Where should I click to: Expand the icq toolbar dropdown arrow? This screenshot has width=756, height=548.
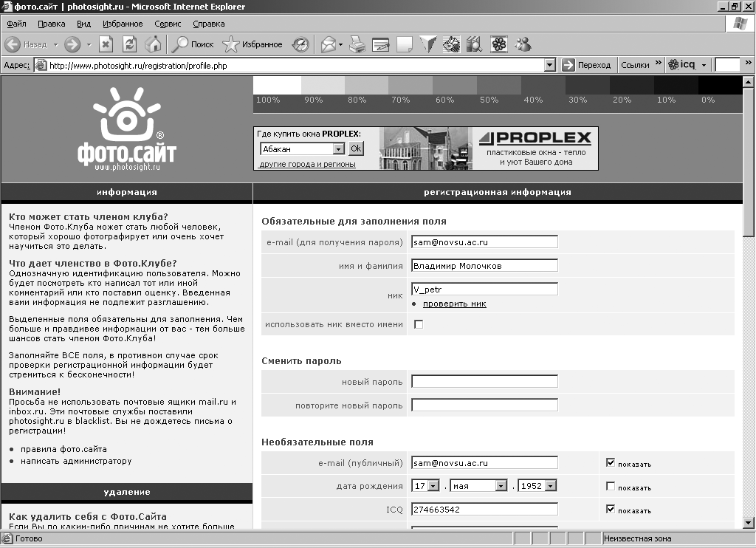click(704, 65)
